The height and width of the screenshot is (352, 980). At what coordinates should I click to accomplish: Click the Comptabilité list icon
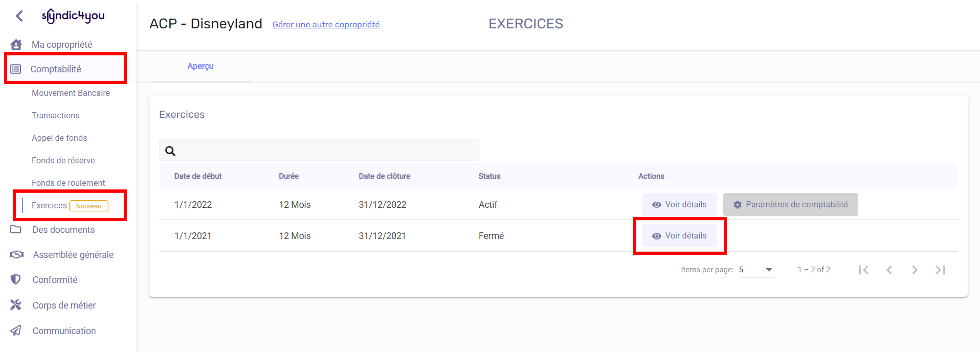[16, 69]
